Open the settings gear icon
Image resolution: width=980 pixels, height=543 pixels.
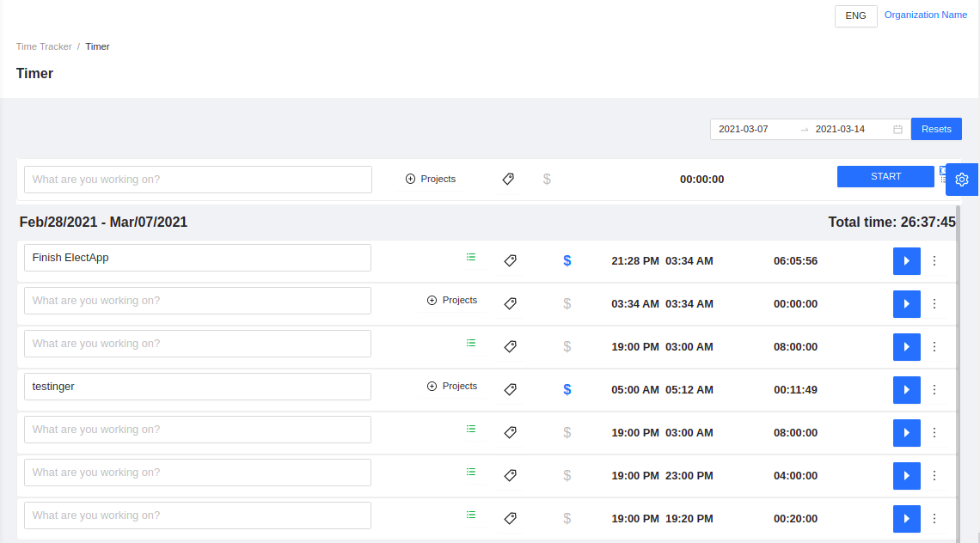click(x=962, y=180)
